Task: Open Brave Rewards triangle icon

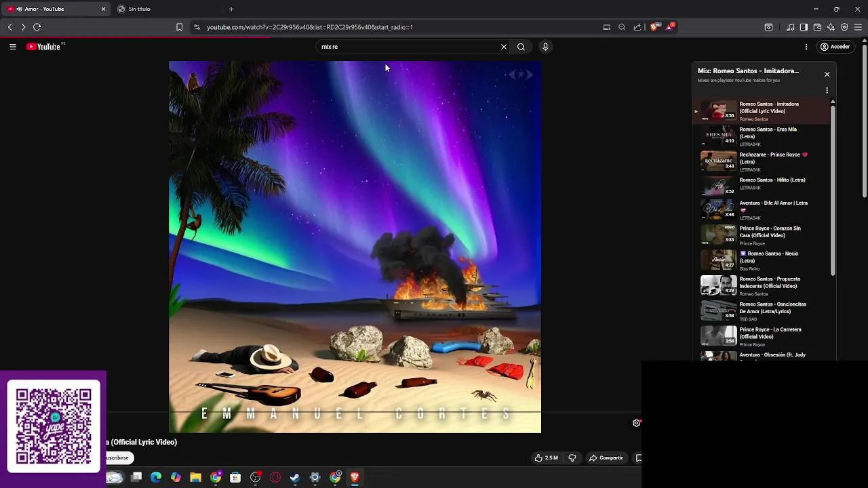Action: (x=670, y=27)
